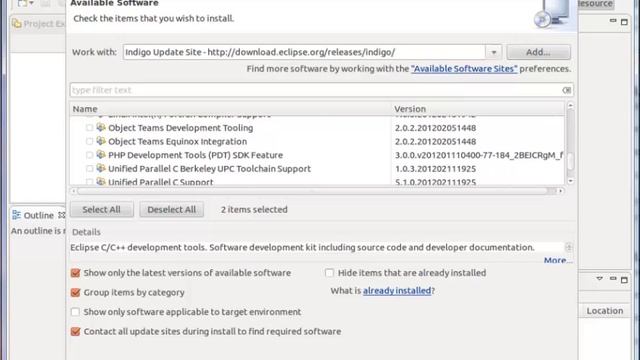Check PHP Development Tools SDK Feature checkbox
This screenshot has height=360, width=640.
[89, 155]
